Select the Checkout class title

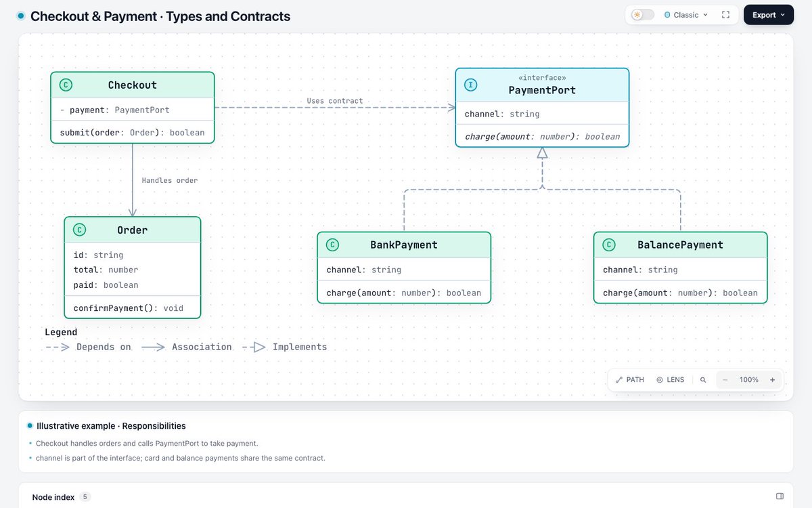click(x=133, y=85)
